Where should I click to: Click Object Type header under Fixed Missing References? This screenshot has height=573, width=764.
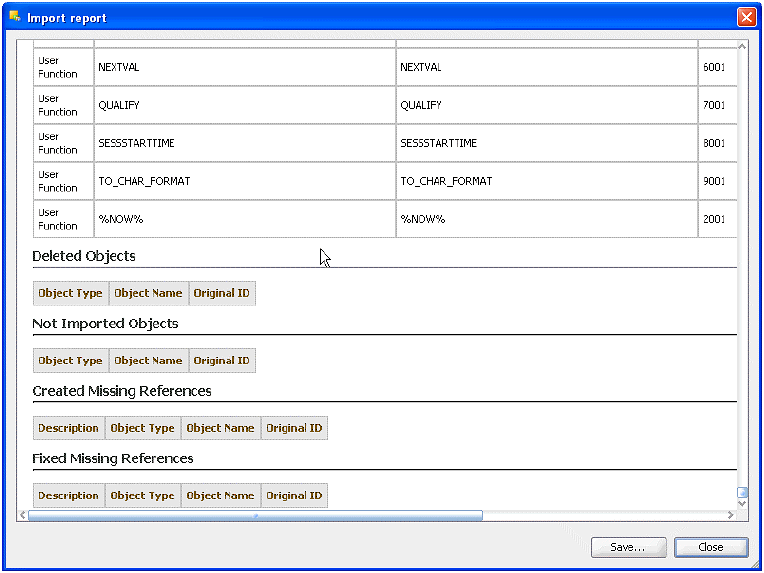(x=143, y=496)
